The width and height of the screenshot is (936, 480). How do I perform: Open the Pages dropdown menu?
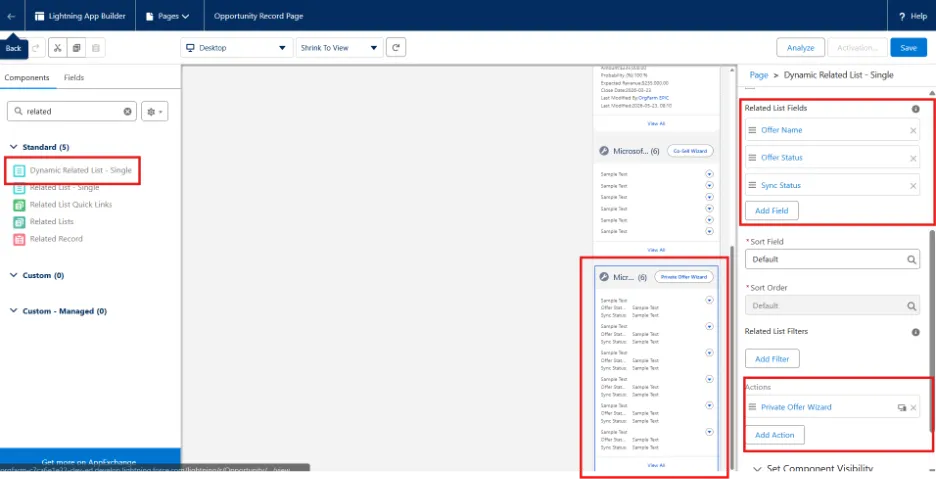point(168,16)
